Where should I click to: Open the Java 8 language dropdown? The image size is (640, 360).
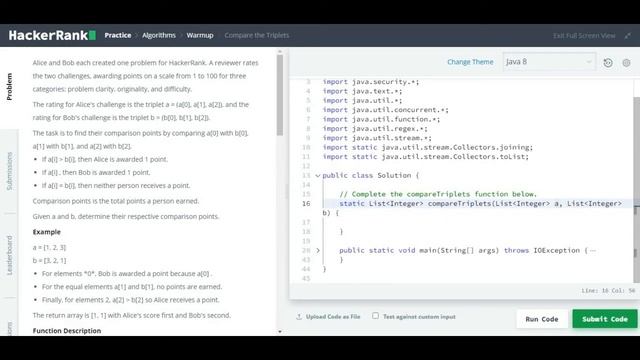pos(549,62)
